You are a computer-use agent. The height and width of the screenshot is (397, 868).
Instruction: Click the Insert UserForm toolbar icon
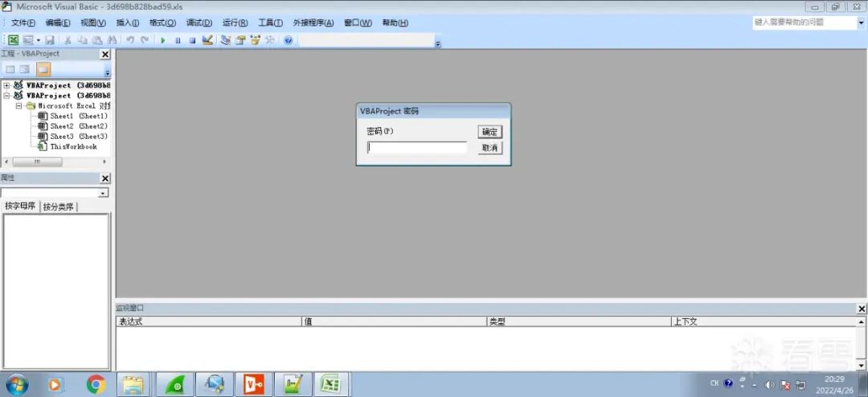tap(27, 40)
